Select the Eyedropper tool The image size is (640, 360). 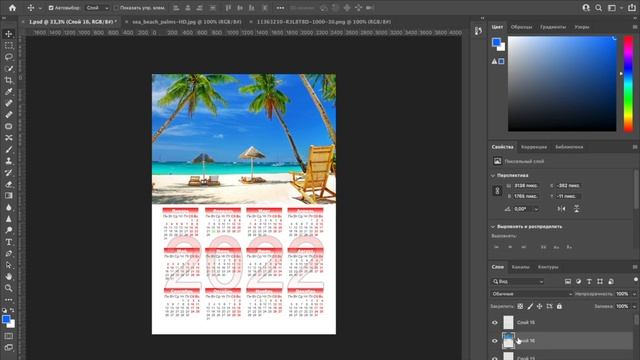[x=9, y=91]
